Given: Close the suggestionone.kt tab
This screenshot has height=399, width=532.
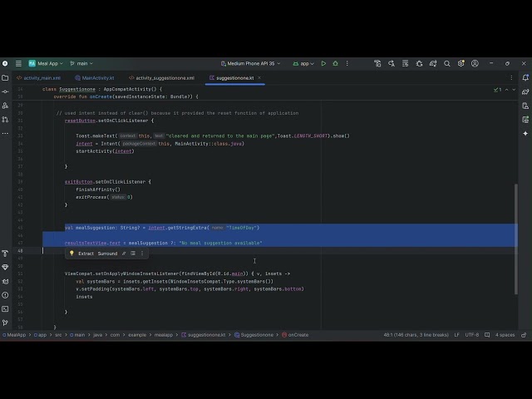Looking at the screenshot, I should coord(259,78).
